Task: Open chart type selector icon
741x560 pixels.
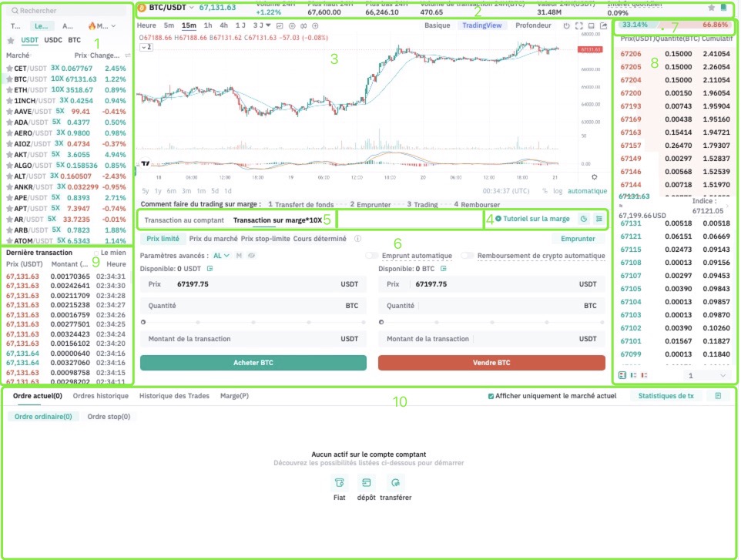Action: tap(280, 26)
